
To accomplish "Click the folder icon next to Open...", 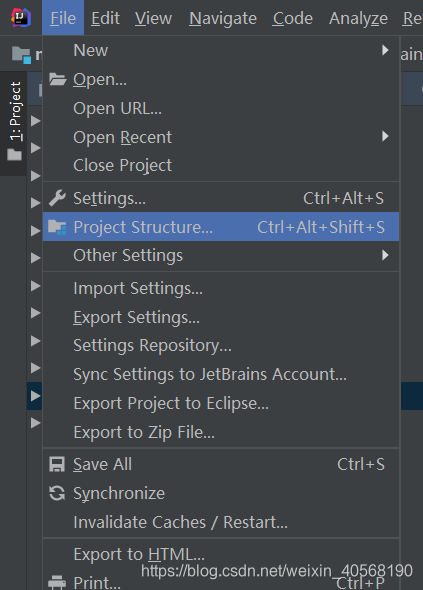I will tap(57, 79).
